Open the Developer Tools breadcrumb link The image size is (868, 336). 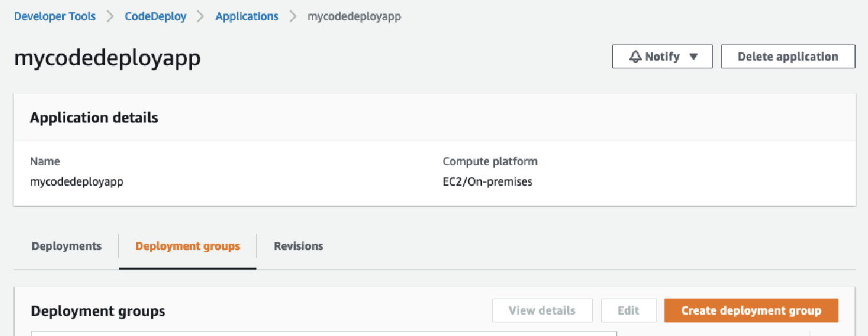[55, 17]
